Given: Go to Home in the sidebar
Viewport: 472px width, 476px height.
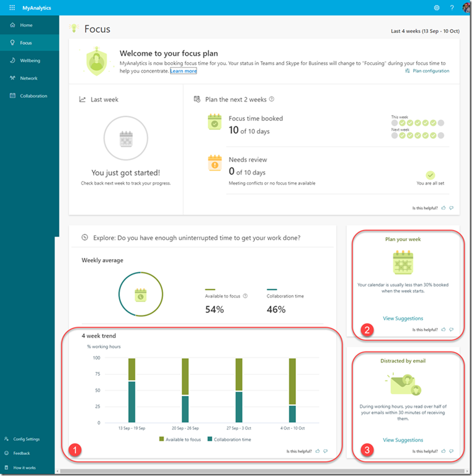Looking at the screenshot, I should [26, 25].
